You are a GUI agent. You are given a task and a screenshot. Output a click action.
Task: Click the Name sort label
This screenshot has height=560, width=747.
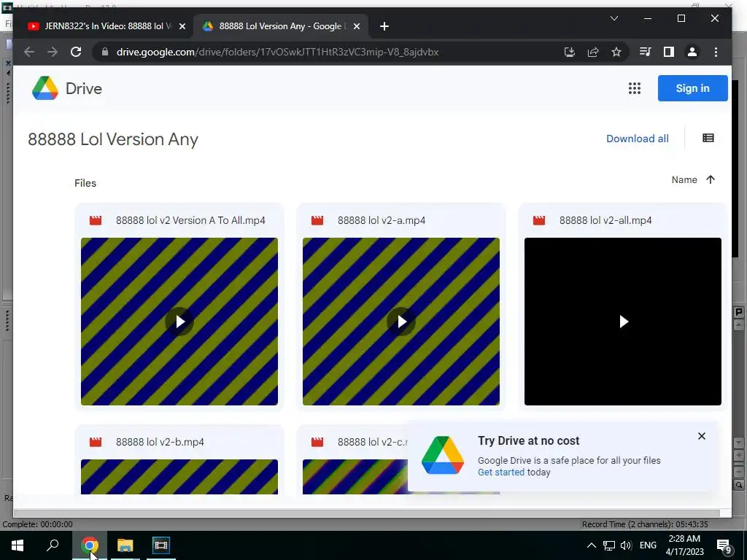click(684, 179)
